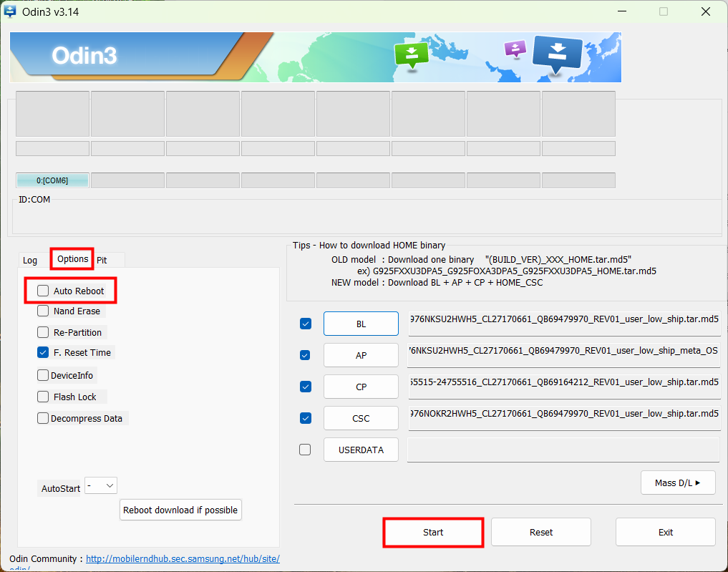Check the Decompress Data option
The height and width of the screenshot is (572, 728).
43,418
